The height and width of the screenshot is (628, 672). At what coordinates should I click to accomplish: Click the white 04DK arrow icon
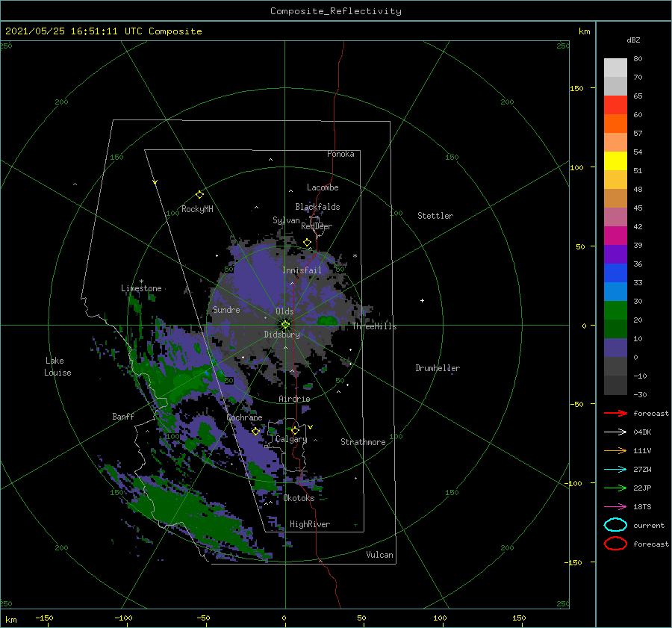tap(615, 432)
